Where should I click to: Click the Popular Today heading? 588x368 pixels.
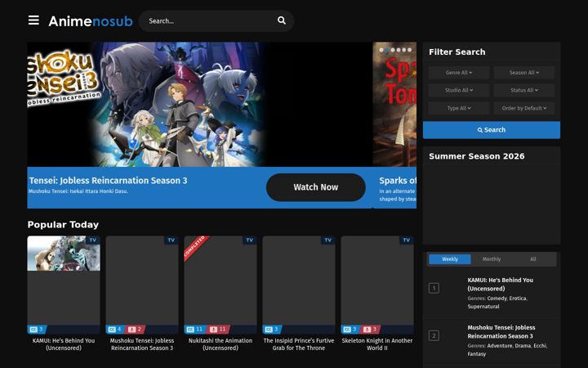[63, 225]
